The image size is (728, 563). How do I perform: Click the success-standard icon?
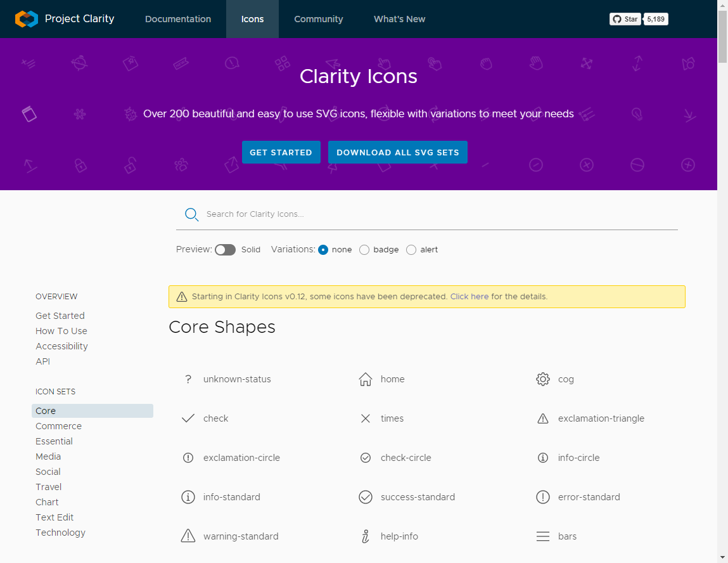pos(366,498)
